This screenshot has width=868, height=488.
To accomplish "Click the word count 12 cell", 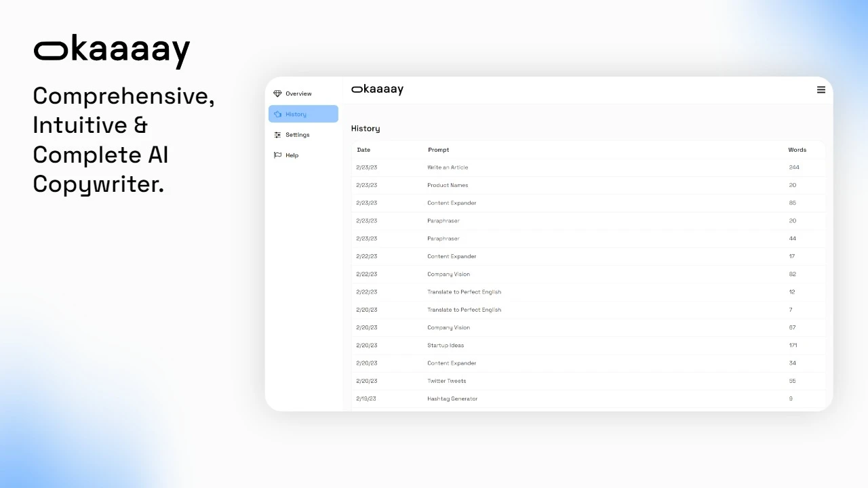I will pyautogui.click(x=792, y=292).
